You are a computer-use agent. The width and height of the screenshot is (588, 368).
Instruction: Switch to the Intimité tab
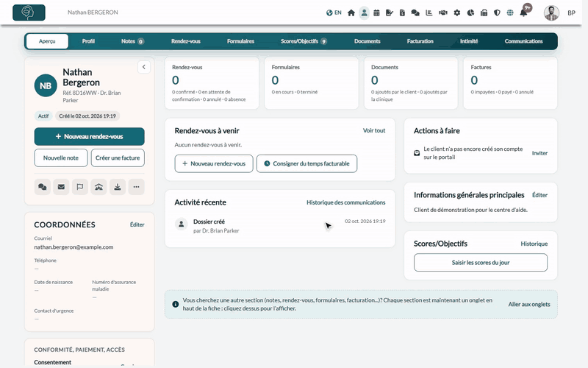coord(469,41)
